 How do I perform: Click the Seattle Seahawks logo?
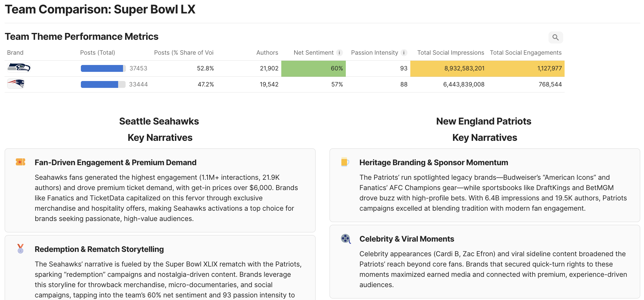point(19,68)
